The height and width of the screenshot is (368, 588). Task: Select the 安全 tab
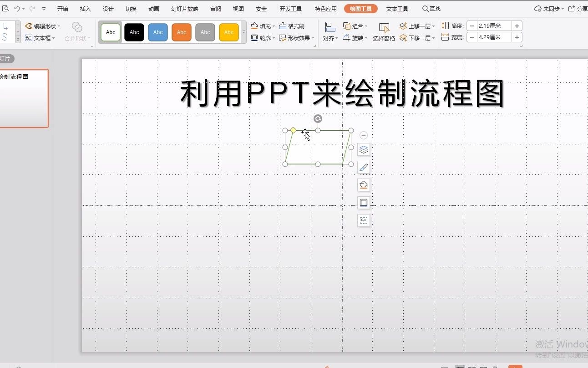click(x=261, y=9)
